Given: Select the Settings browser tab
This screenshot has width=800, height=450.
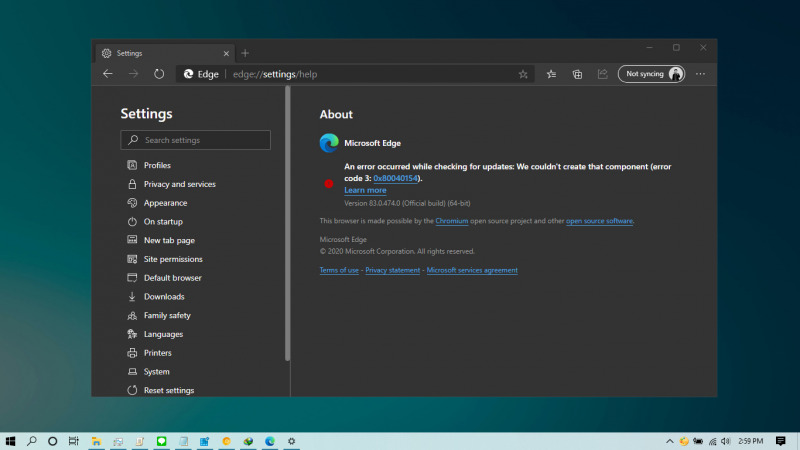Looking at the screenshot, I should pos(165,53).
